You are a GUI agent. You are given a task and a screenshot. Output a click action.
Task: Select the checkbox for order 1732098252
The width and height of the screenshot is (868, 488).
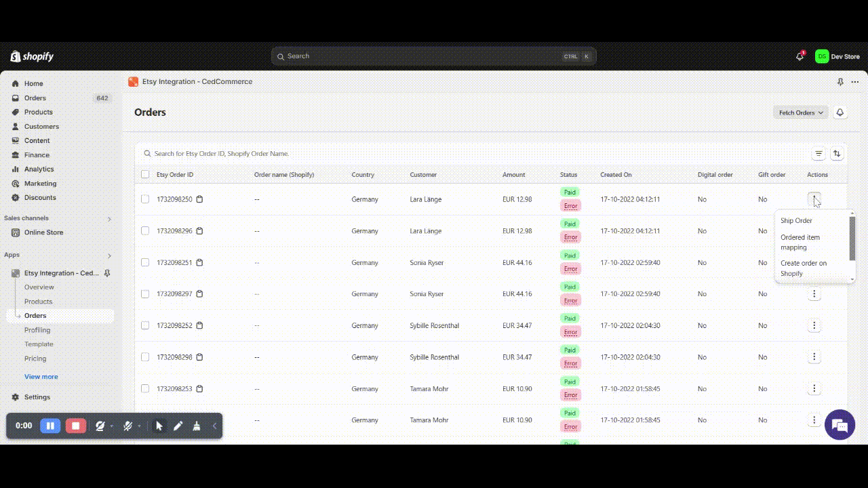click(x=145, y=325)
